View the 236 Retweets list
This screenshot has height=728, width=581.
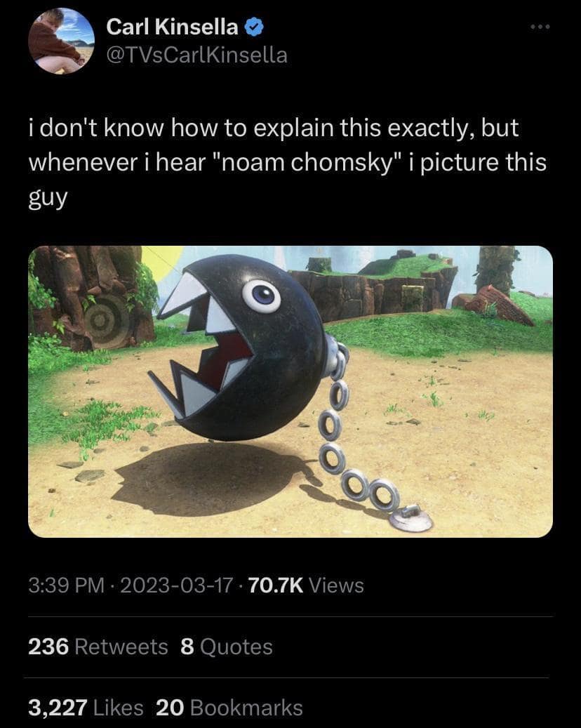click(x=98, y=647)
